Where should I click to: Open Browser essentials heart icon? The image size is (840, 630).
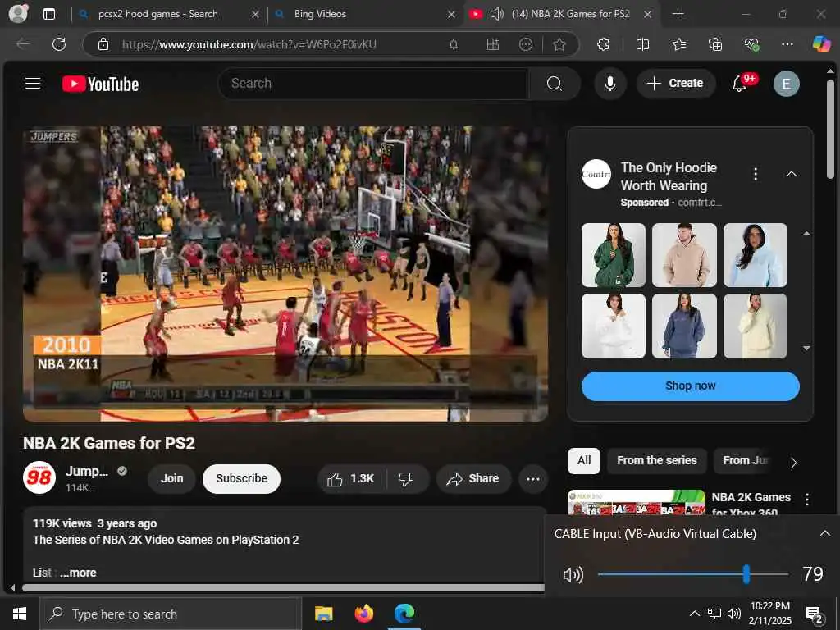point(751,44)
